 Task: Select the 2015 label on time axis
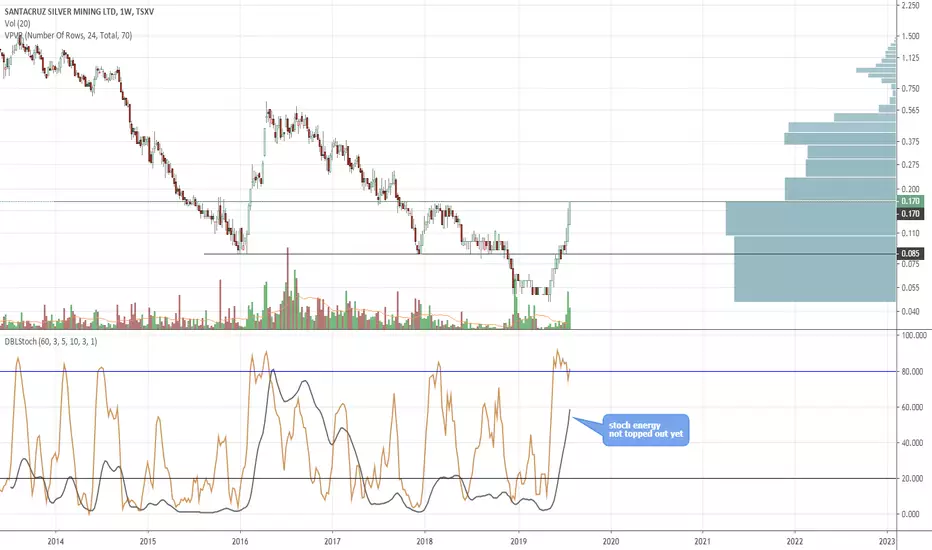147,541
